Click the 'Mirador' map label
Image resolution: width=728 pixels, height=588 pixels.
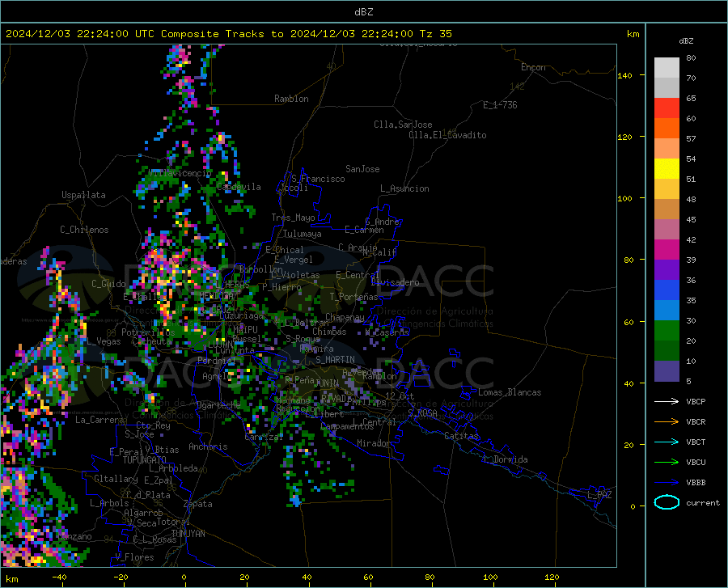coord(374,443)
